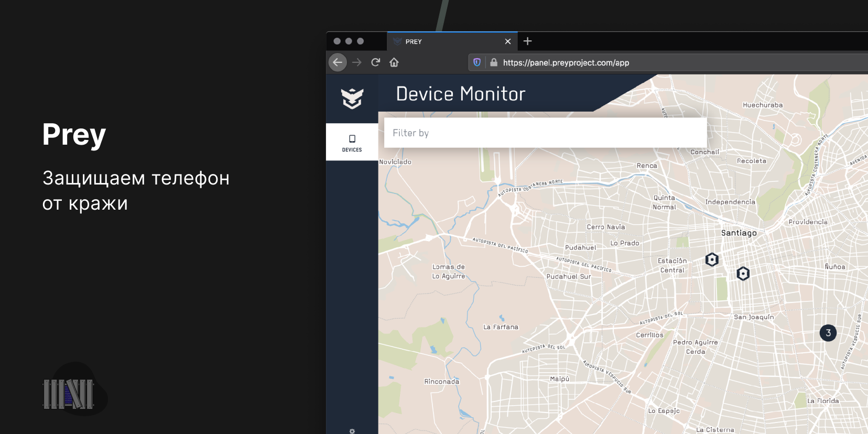Click the Independencia map label
Viewport: 868px width, 434px height.
730,202
